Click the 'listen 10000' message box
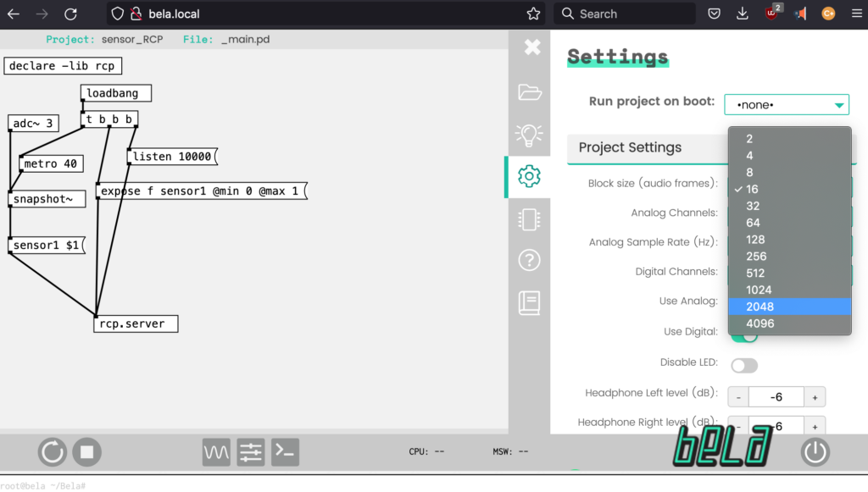 [173, 157]
